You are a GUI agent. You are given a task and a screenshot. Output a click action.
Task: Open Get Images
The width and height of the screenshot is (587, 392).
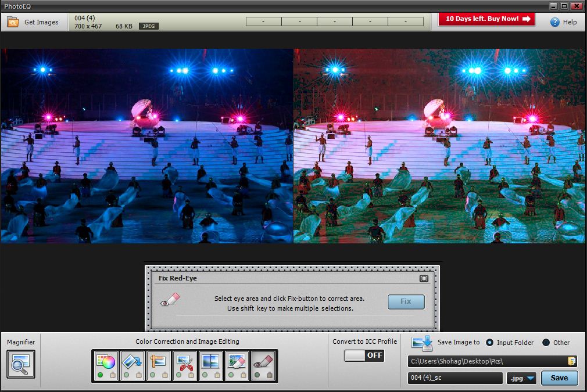pos(33,22)
